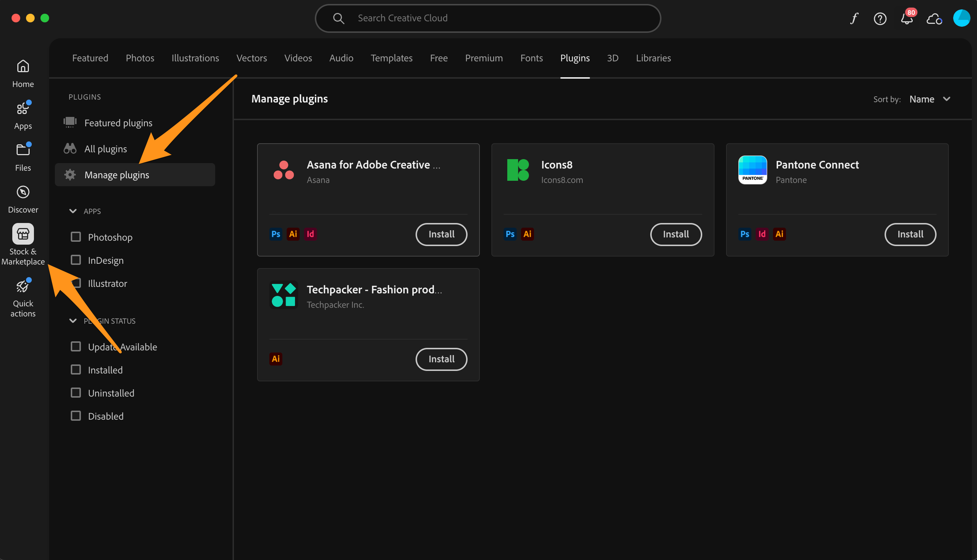Click the Asana plugin logo
The image size is (977, 560).
coord(283,170)
